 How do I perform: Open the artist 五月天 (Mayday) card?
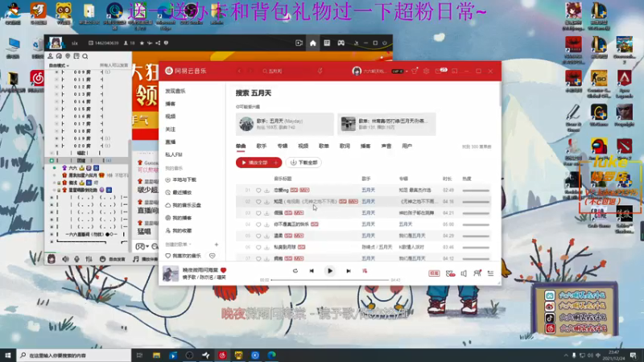[x=285, y=124]
